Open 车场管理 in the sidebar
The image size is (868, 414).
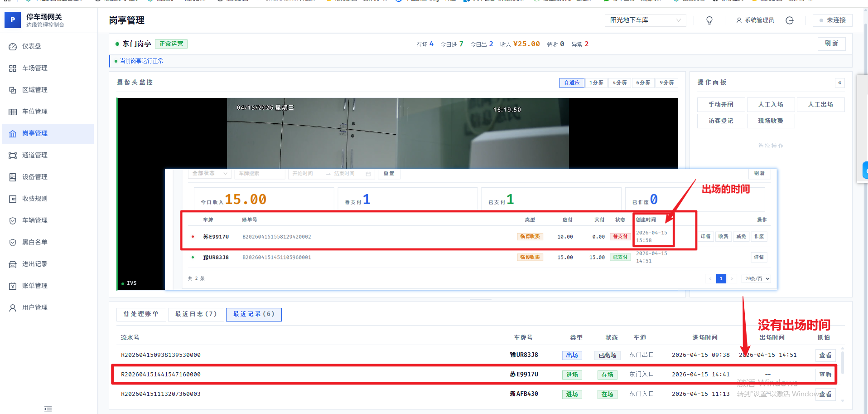[35, 68]
